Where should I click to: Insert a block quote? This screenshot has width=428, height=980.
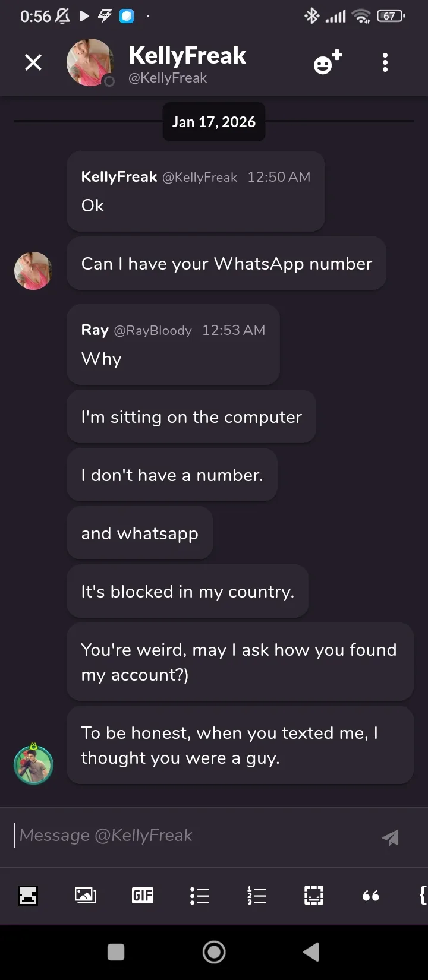pyautogui.click(x=370, y=895)
